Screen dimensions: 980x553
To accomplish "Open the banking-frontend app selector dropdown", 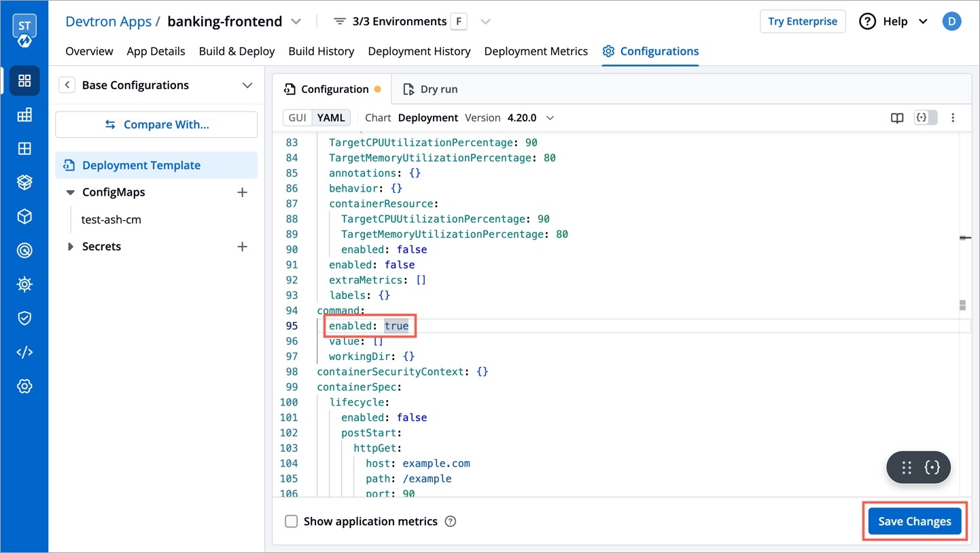I will [x=296, y=22].
